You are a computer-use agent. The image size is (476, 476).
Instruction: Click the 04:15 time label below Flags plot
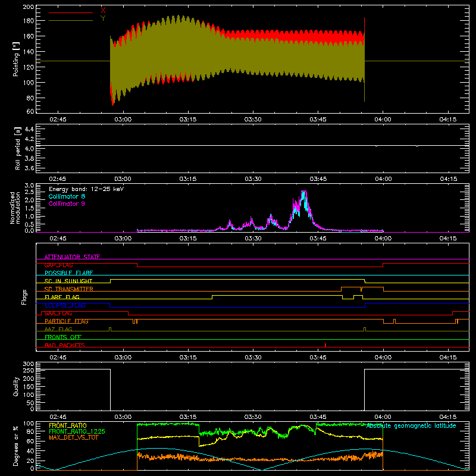pyautogui.click(x=448, y=358)
